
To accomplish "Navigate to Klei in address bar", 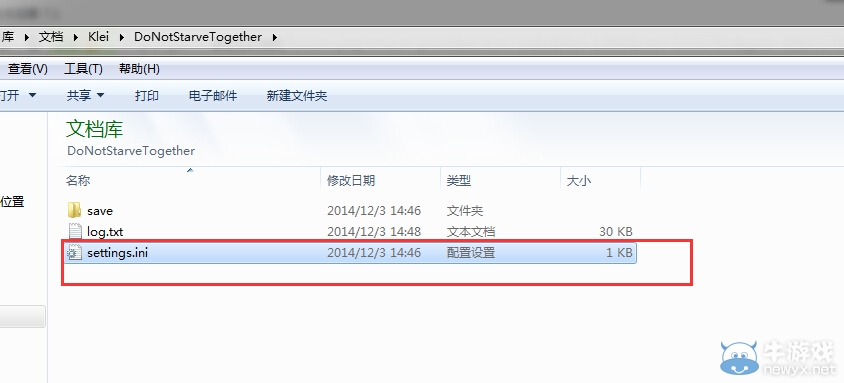I will [99, 37].
